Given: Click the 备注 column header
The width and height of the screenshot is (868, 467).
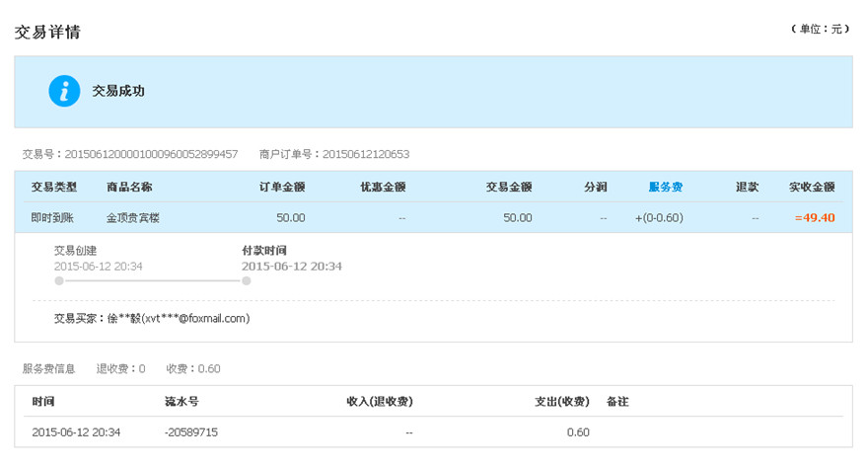Looking at the screenshot, I should [x=617, y=402].
